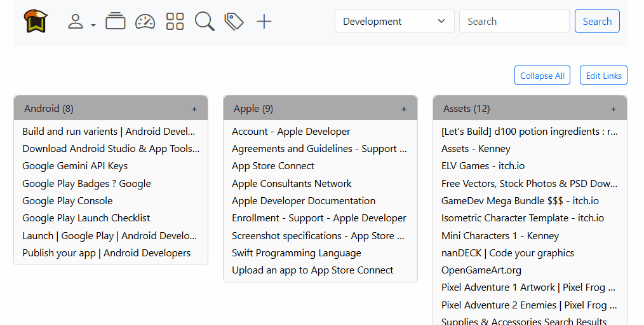
Task: Open Publish your app link
Action: (106, 253)
